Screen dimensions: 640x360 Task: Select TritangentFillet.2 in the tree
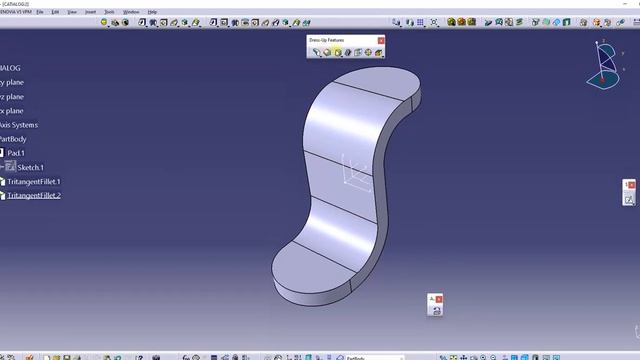coord(34,196)
